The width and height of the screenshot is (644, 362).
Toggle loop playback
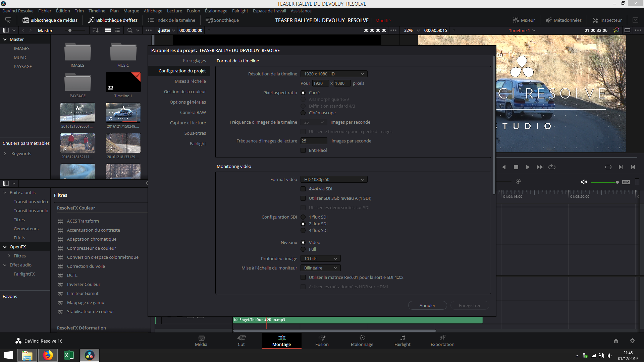(x=552, y=167)
